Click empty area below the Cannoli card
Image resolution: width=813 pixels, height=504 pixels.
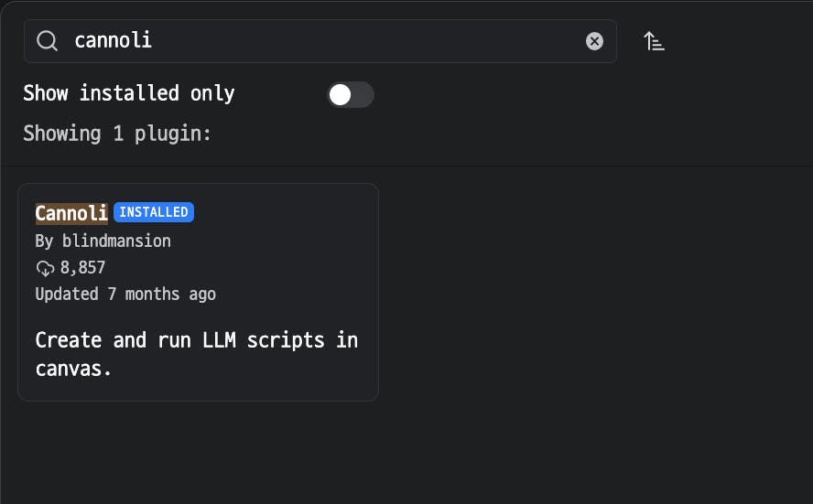click(198, 453)
